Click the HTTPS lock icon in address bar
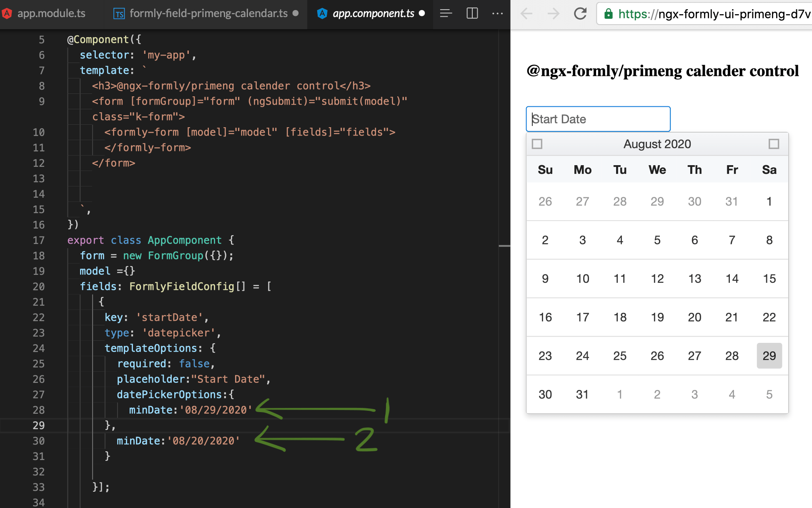Image resolution: width=812 pixels, height=508 pixels. pos(608,14)
